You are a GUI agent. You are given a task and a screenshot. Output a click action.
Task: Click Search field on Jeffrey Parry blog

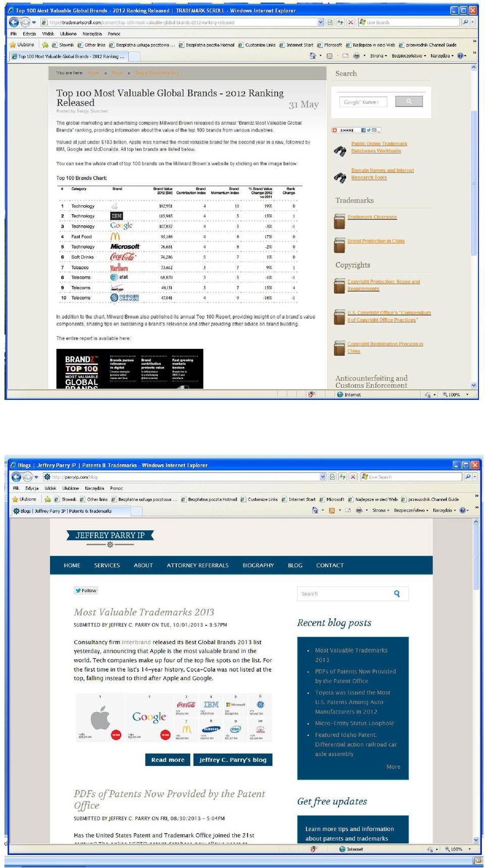353,593
